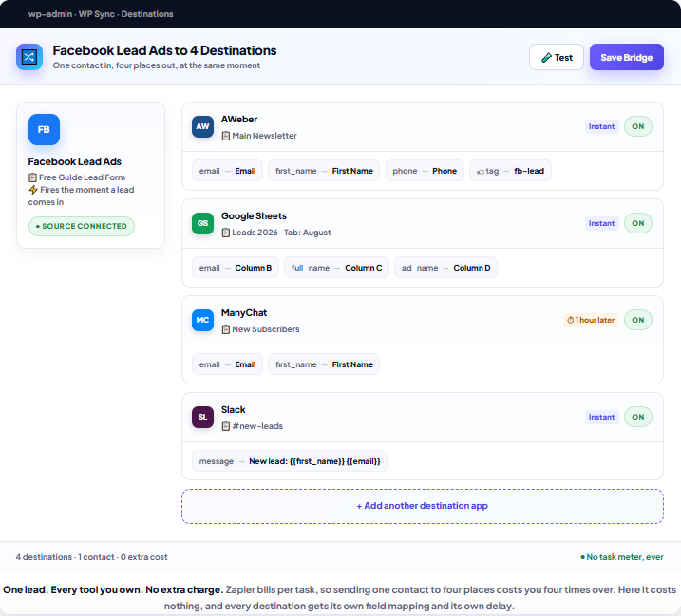This screenshot has width=681, height=616.
Task: Click the email to Column B mapping
Action: tap(236, 268)
